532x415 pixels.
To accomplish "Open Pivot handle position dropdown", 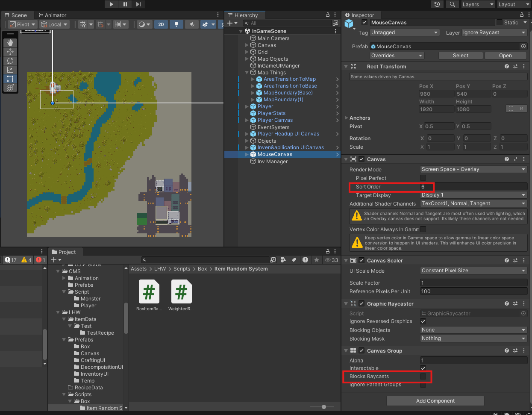I will click(x=23, y=24).
